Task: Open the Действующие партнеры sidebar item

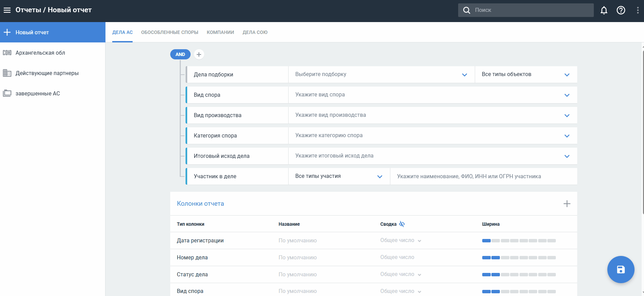Action: click(47, 73)
